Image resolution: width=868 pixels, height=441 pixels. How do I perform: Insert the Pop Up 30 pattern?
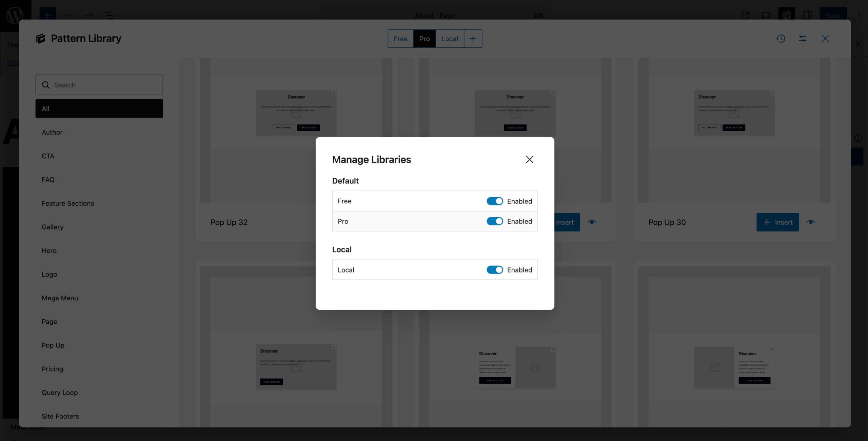tap(777, 222)
